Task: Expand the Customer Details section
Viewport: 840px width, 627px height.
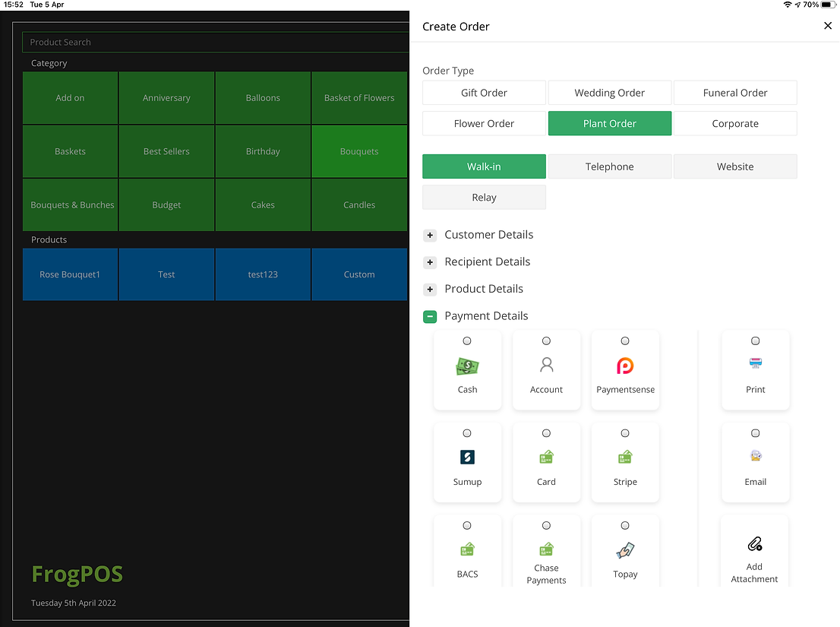Action: tap(430, 235)
